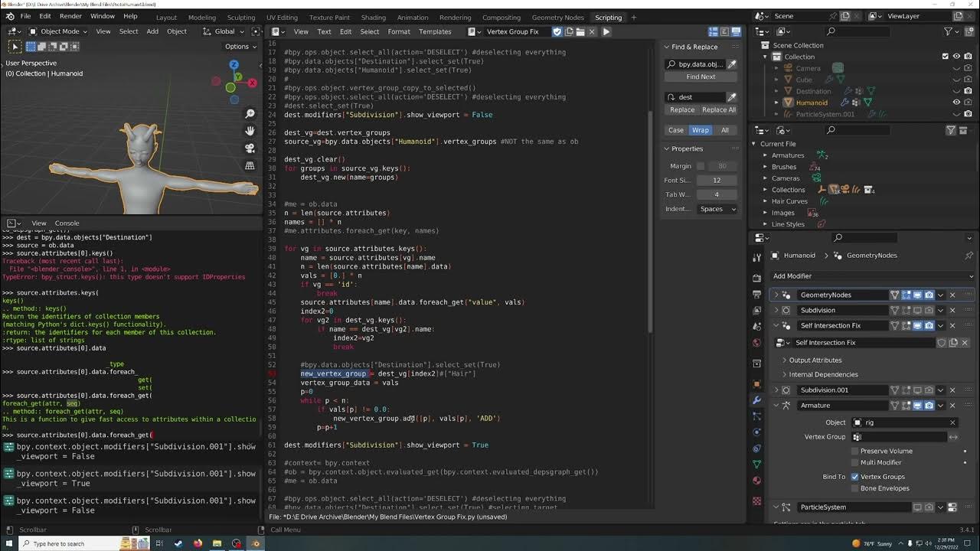Pin the Humanoid properties context
The image size is (980, 551).
tap(969, 256)
